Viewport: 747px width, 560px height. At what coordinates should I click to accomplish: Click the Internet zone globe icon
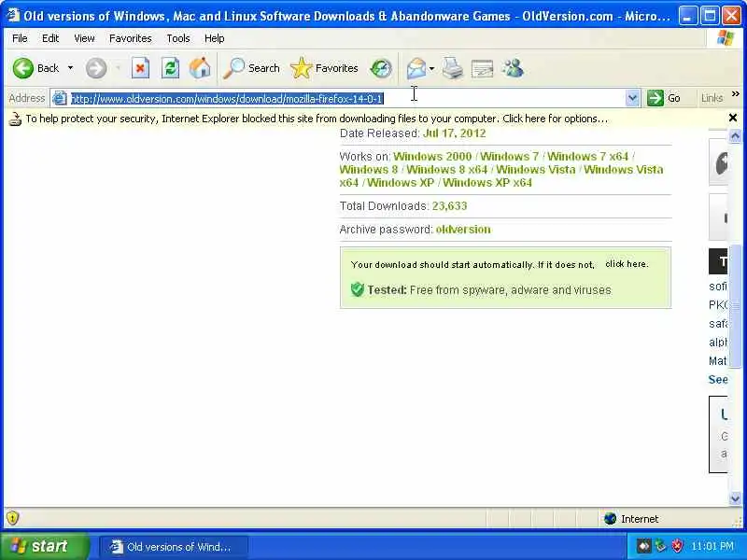click(610, 519)
